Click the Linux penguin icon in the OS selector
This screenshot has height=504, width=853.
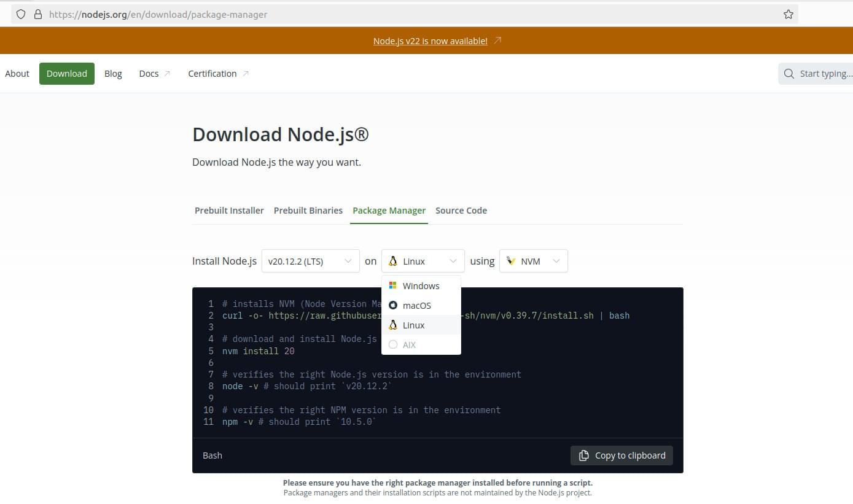(393, 261)
